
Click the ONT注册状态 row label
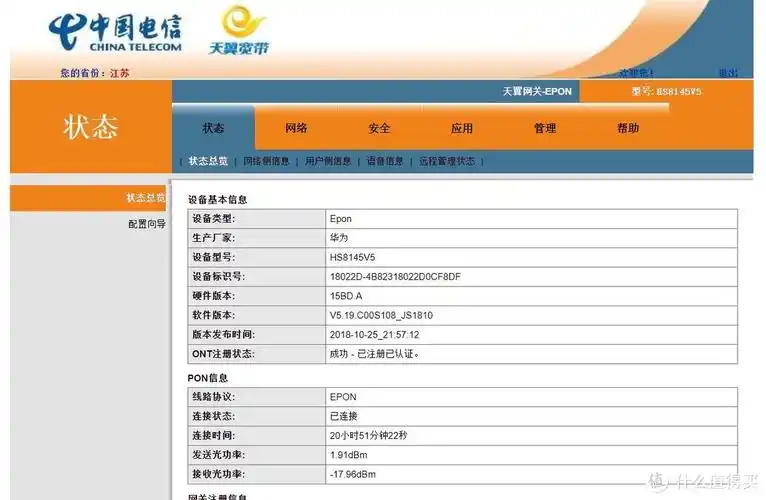223,354
